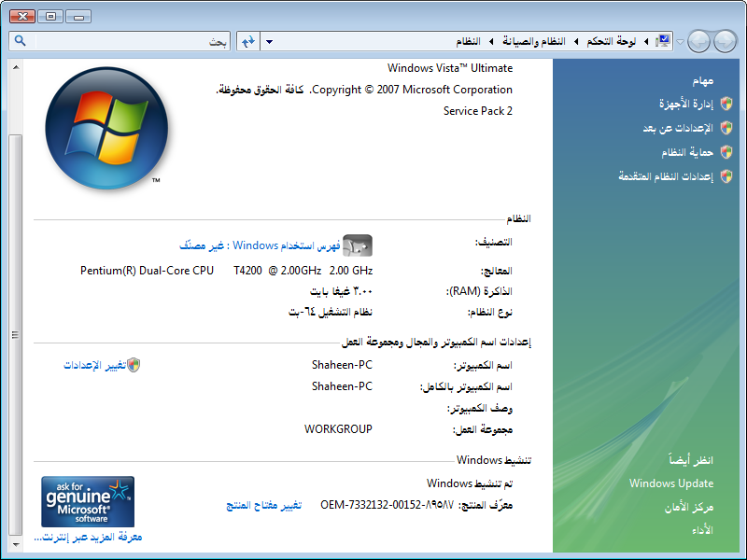
Task: Open Windows Update from the sidebar
Action: click(x=671, y=483)
